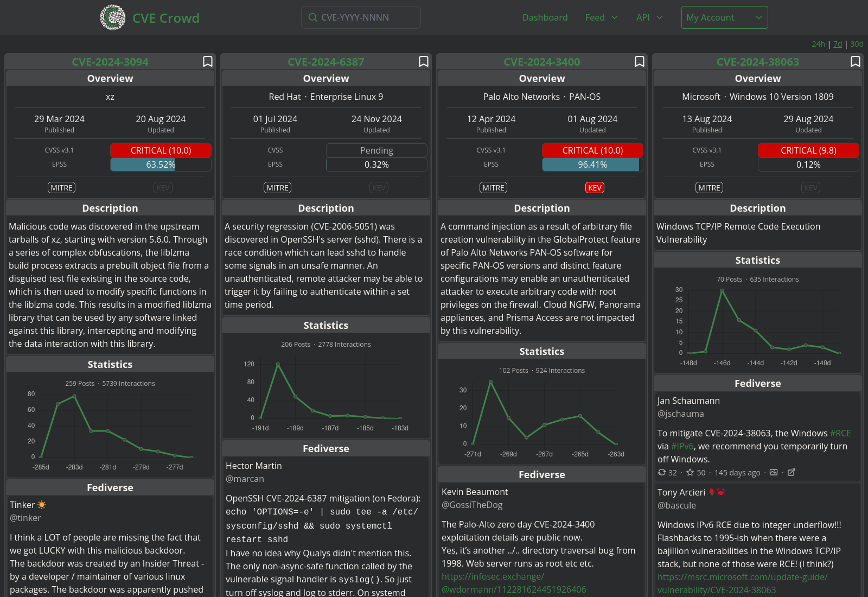Click the '145 days ago' timestamp
Viewport: 868px width, 597px height.
[737, 473]
